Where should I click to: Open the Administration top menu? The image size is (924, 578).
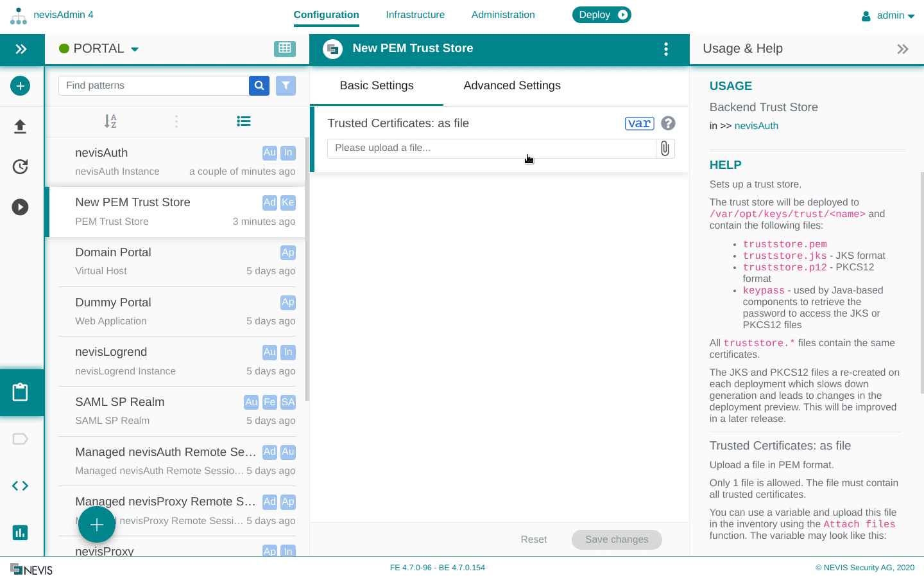point(503,15)
